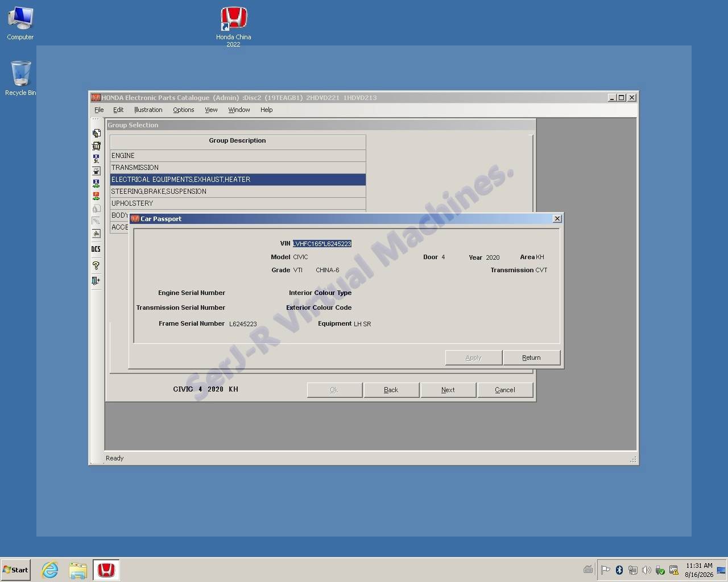
Task: Click the orange P green car icon
Action: click(96, 196)
